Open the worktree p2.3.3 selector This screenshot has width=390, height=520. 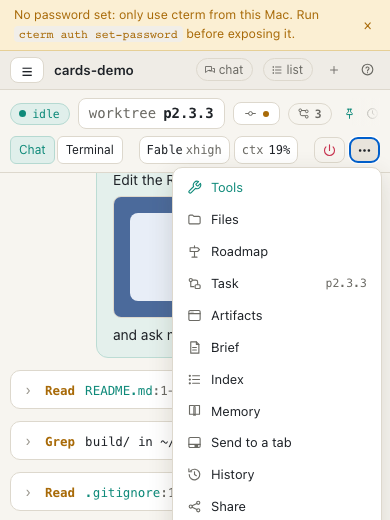pos(151,114)
